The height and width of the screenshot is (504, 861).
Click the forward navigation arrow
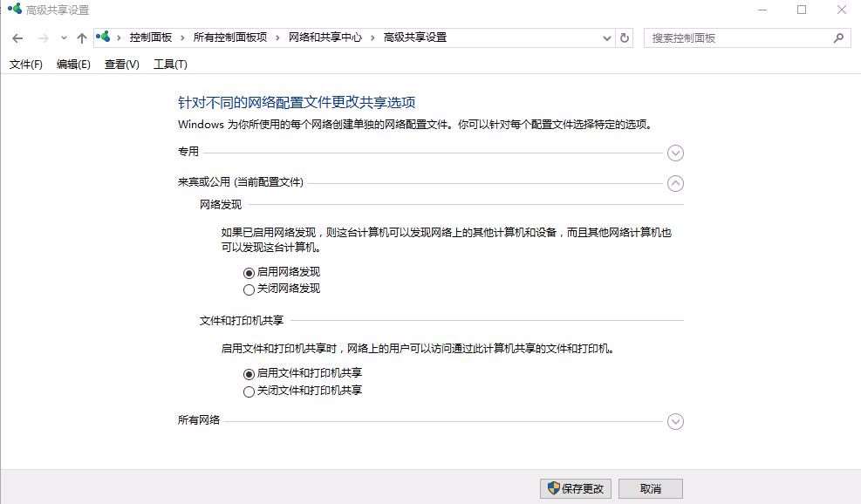pyautogui.click(x=44, y=38)
